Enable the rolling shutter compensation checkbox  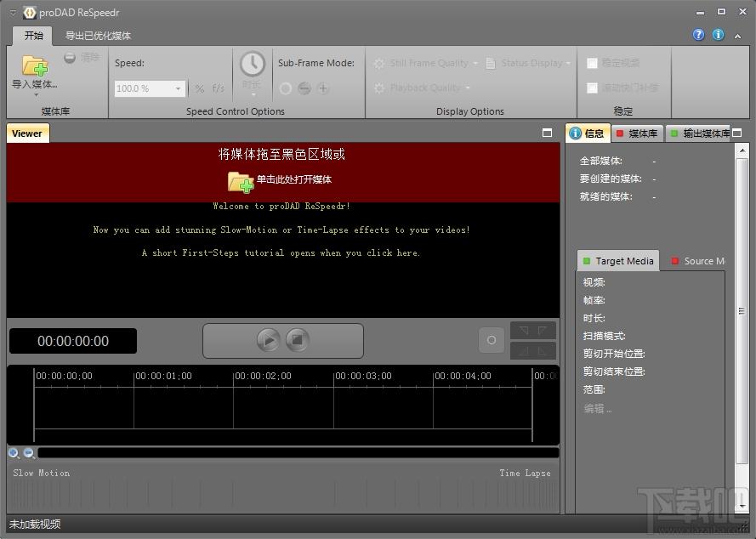tap(593, 88)
